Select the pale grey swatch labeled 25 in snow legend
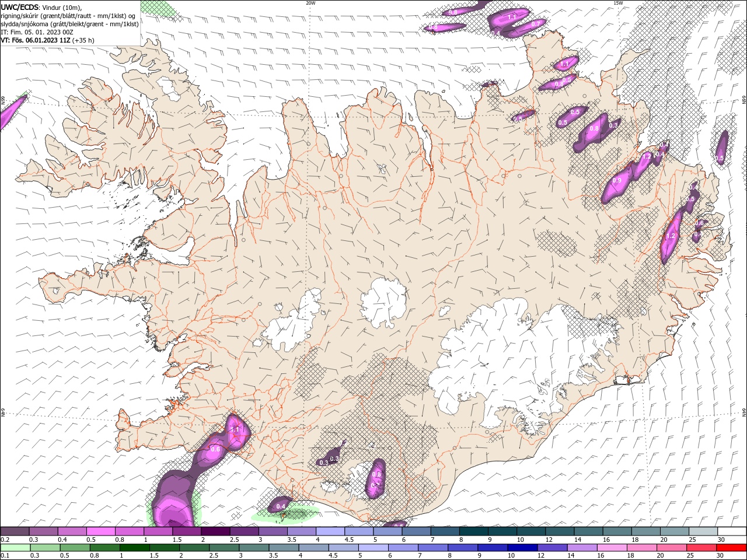The width and height of the screenshot is (747, 560). click(x=703, y=531)
